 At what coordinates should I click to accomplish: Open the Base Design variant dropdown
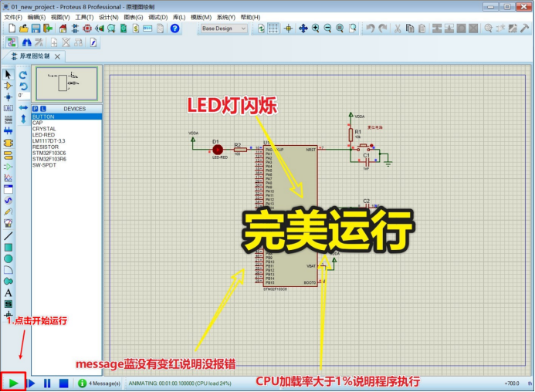(x=224, y=29)
